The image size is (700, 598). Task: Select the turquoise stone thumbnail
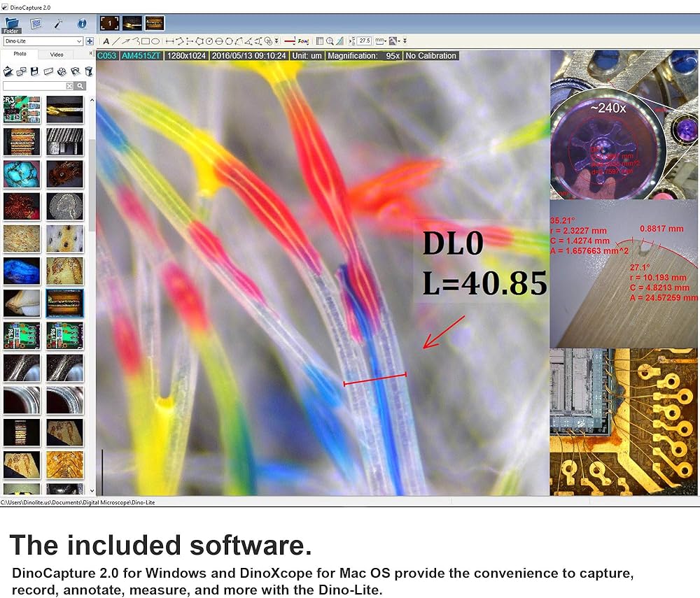[22, 173]
